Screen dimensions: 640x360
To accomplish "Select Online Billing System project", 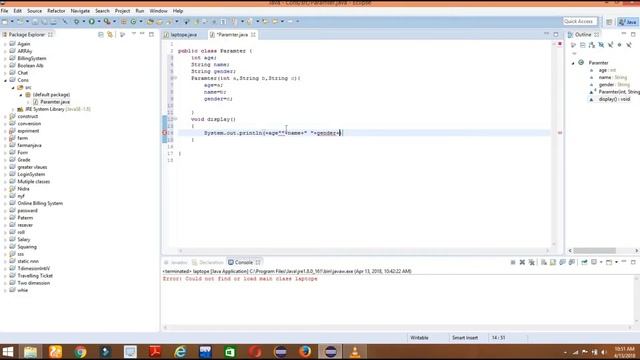I will pyautogui.click(x=40, y=203).
